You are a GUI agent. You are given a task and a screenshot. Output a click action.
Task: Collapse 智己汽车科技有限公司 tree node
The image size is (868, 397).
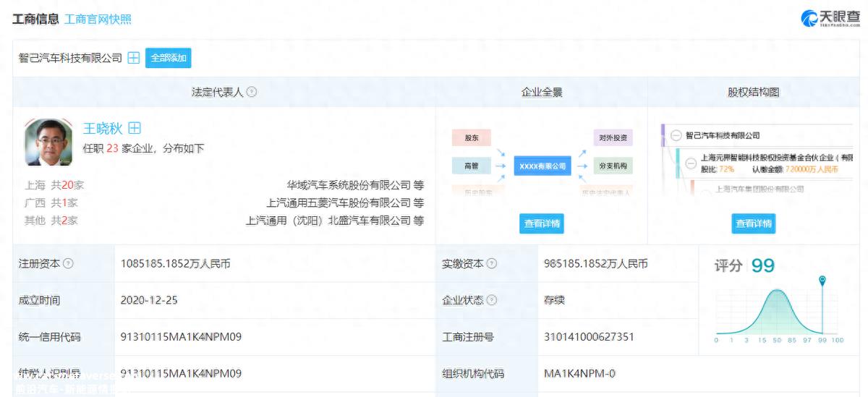pos(675,135)
